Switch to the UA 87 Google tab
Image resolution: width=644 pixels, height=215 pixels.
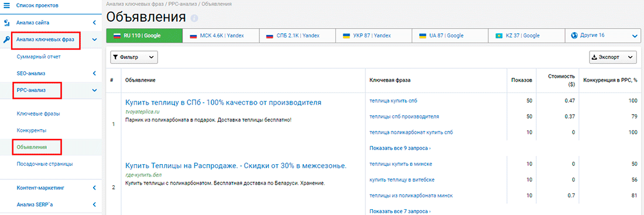450,36
